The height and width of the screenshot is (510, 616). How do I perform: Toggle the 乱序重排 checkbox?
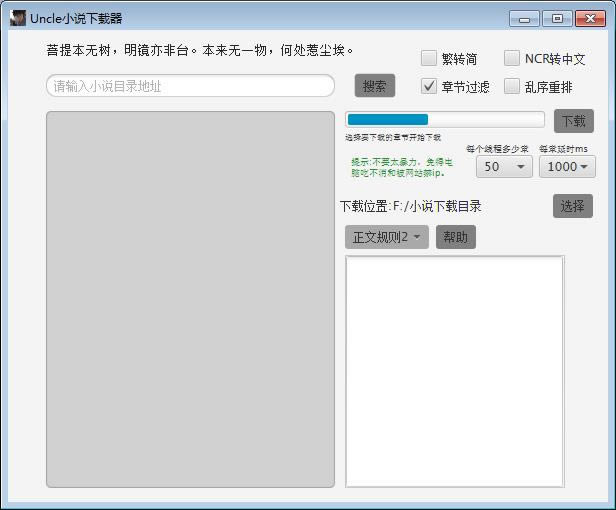pyautogui.click(x=512, y=86)
